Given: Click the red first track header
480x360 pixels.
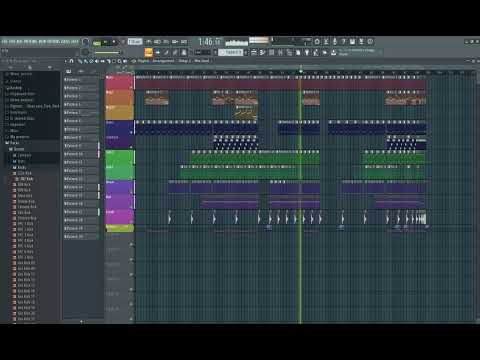Looking at the screenshot, I should point(119,83).
